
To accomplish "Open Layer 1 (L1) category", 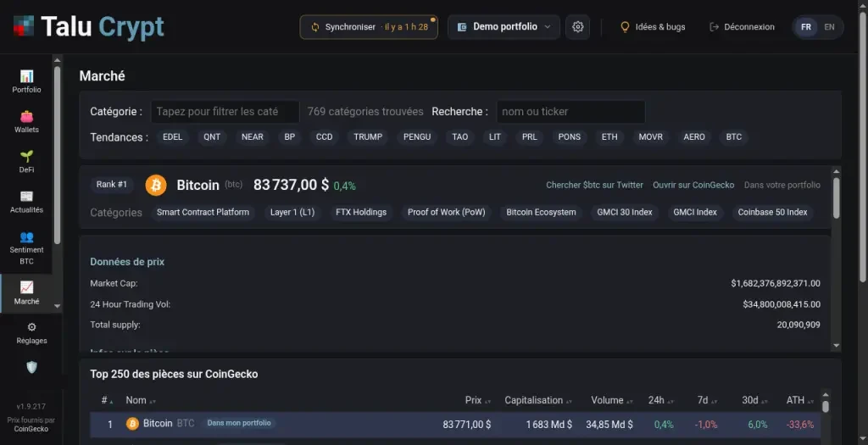I will [292, 212].
